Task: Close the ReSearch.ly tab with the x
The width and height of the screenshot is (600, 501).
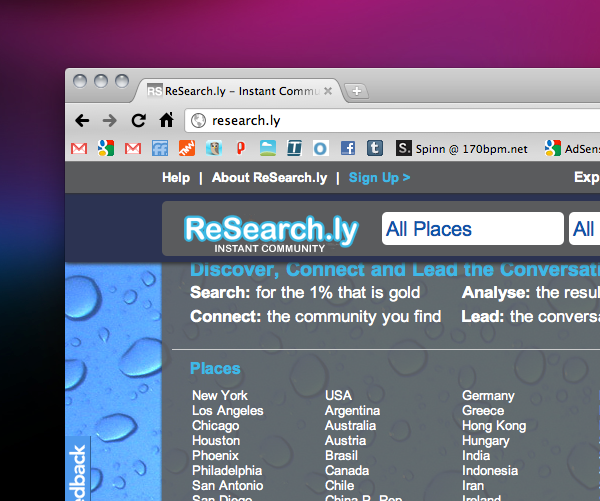Action: coord(328,91)
